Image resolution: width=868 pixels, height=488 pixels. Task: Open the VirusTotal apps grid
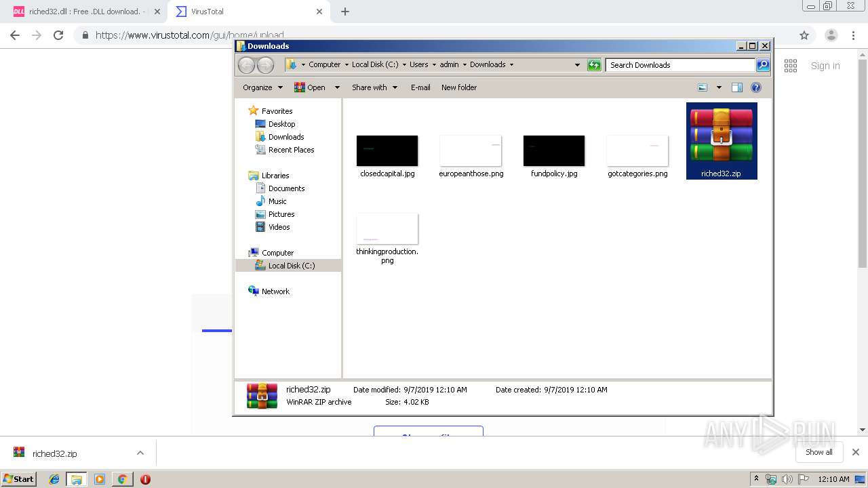coord(791,66)
